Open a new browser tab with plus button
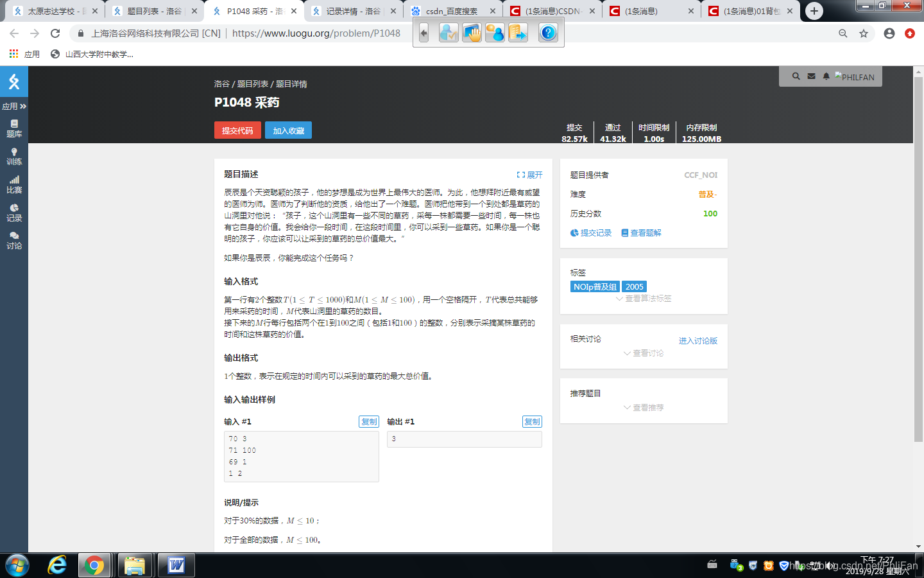Screen dimensions: 924x578 pos(814,11)
